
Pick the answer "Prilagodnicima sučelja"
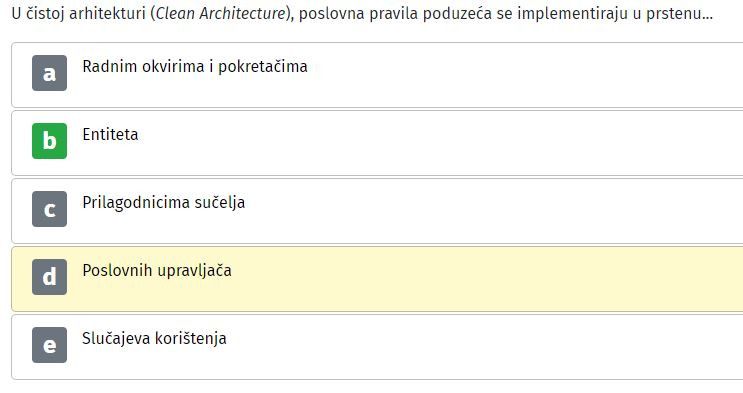[163, 203]
